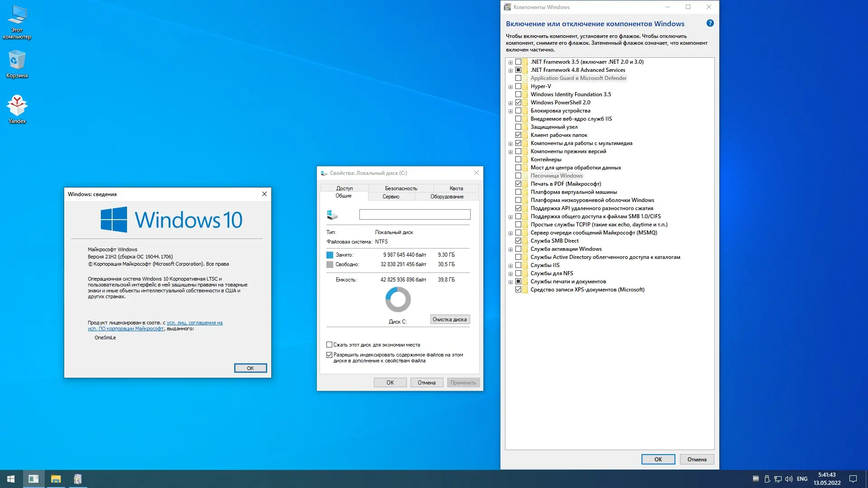The width and height of the screenshot is (868, 488).
Task: Expand legacy components tree node
Action: [510, 152]
